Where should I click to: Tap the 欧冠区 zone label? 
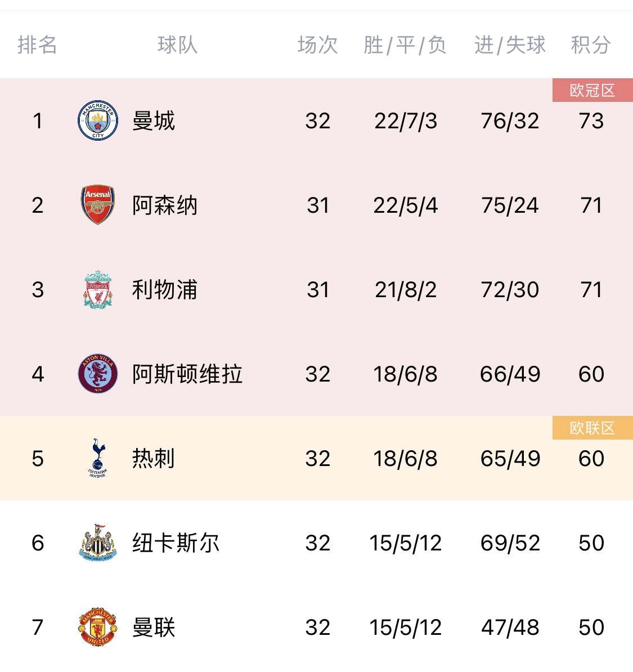coord(592,91)
